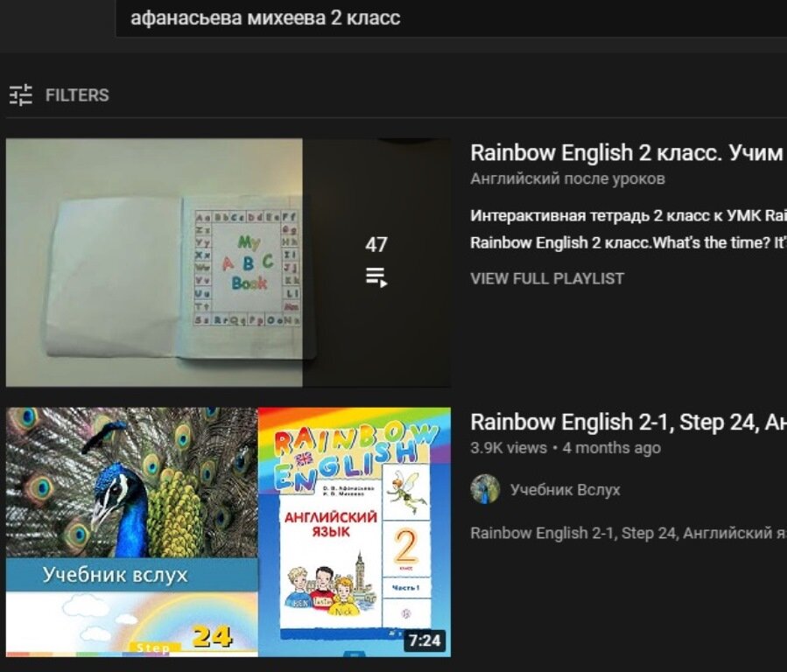Click the 4 months ago text
This screenshot has height=672, width=787.
611,448
